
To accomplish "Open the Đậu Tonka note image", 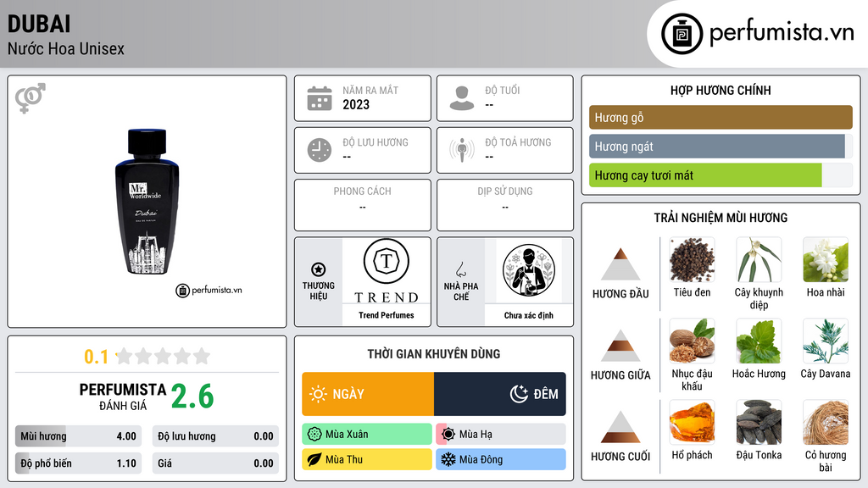I will pos(759,423).
